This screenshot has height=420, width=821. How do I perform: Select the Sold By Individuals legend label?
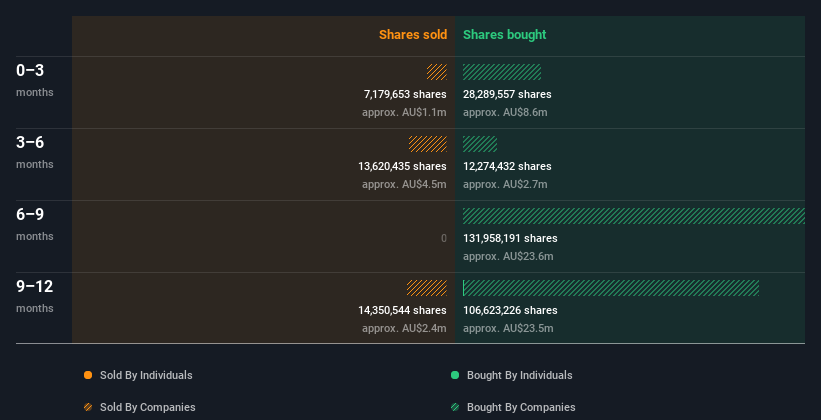[146, 375]
